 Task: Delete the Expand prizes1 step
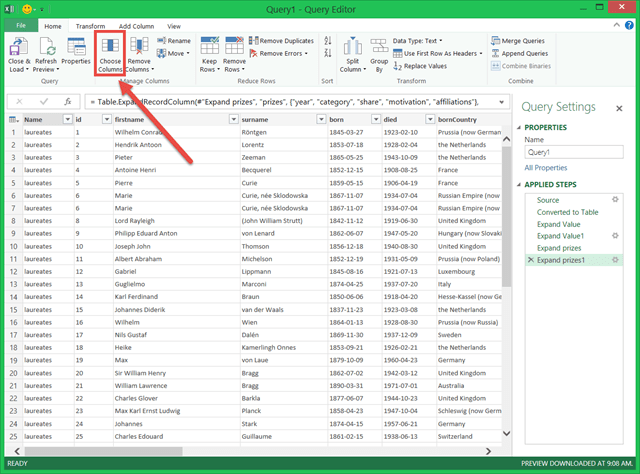pos(530,260)
